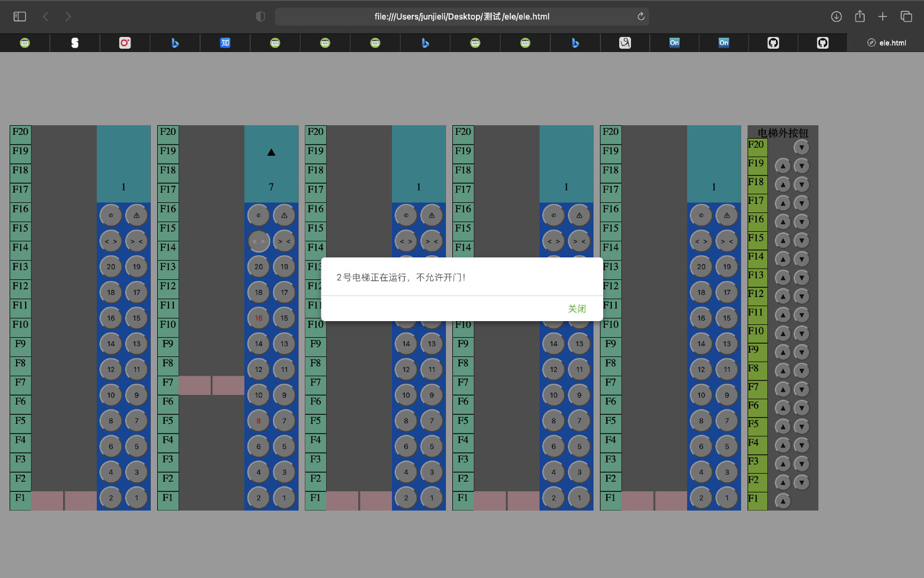Viewport: 924px width, 578px height.
Task: Select floor 19 button in elevator 5
Action: click(x=727, y=267)
